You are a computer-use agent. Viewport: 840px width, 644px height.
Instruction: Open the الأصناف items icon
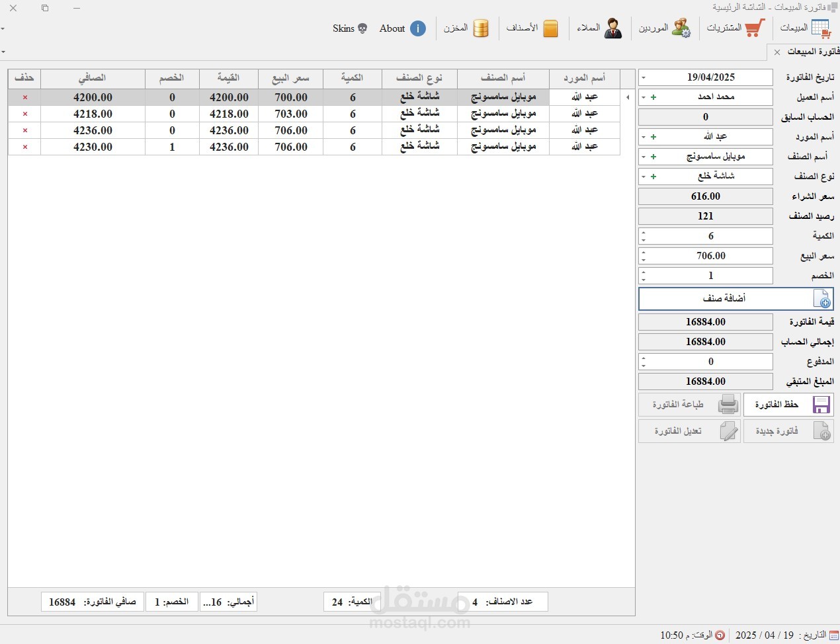click(x=550, y=28)
